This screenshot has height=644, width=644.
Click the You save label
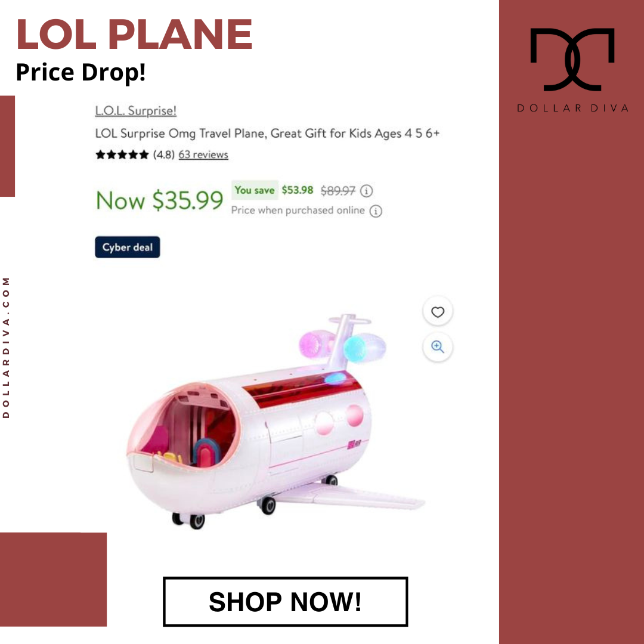coord(255,190)
